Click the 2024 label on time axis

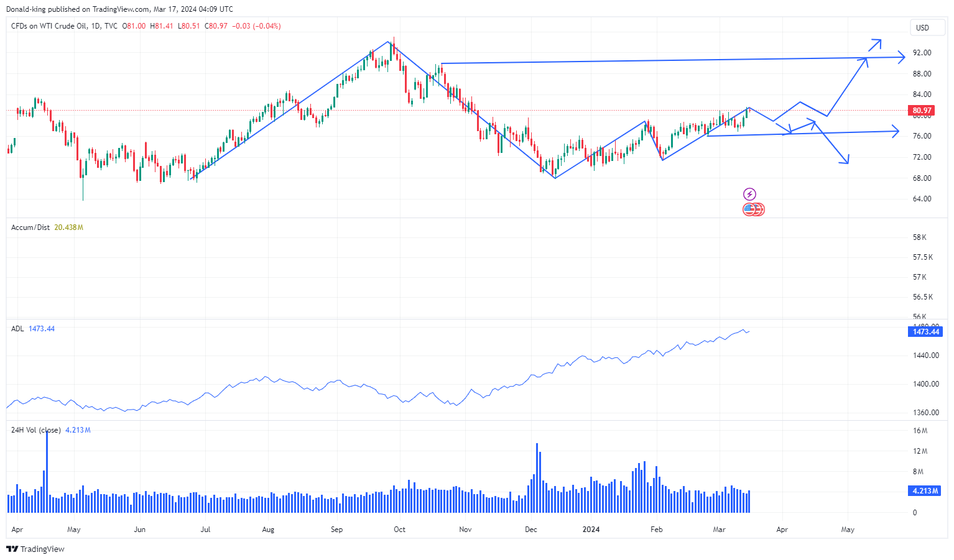tap(591, 530)
